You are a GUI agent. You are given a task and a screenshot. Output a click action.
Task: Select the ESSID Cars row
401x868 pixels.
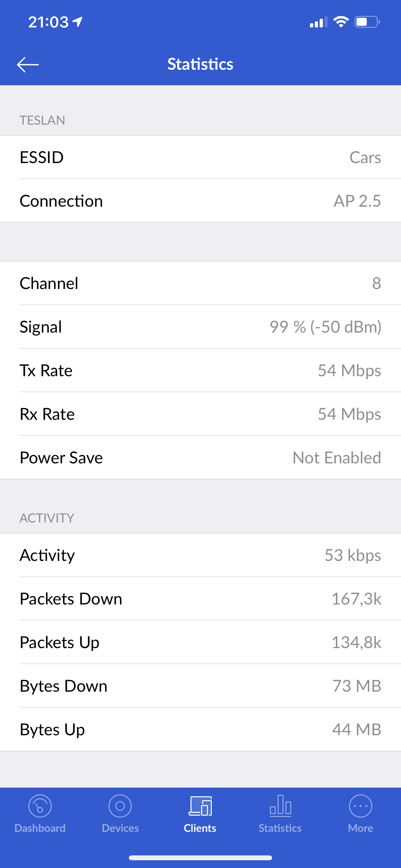coord(200,157)
